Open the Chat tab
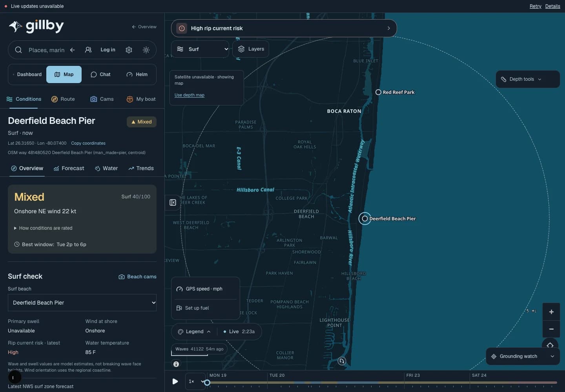 (x=100, y=74)
